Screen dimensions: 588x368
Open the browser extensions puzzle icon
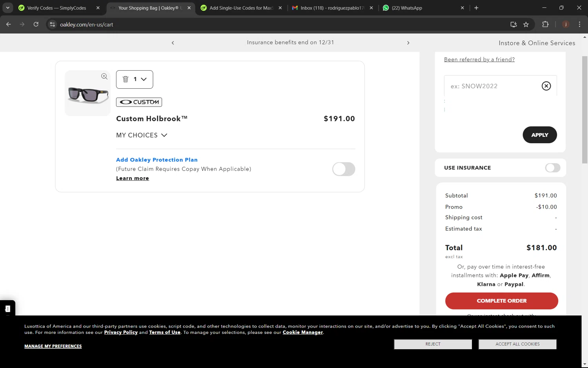(545, 24)
